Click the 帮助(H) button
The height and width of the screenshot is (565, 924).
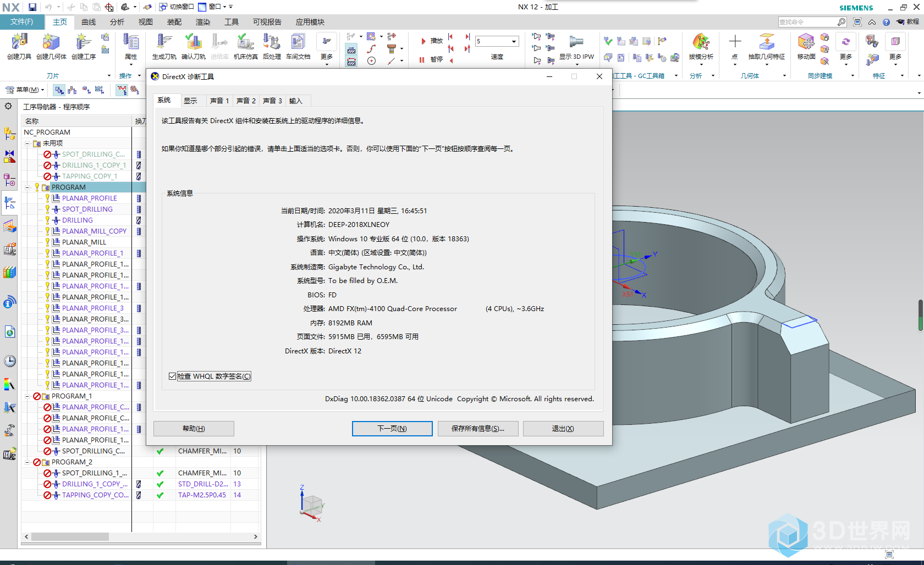tap(194, 429)
